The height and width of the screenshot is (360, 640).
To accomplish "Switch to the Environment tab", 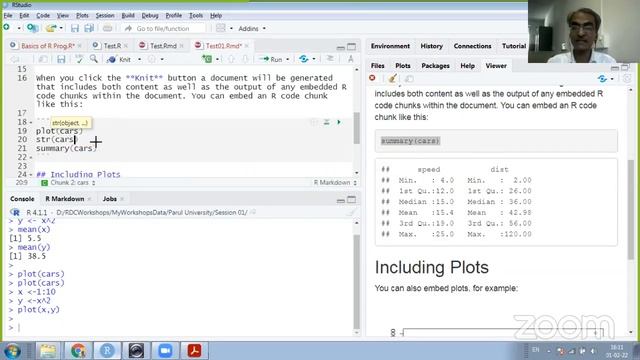I will pyautogui.click(x=390, y=46).
